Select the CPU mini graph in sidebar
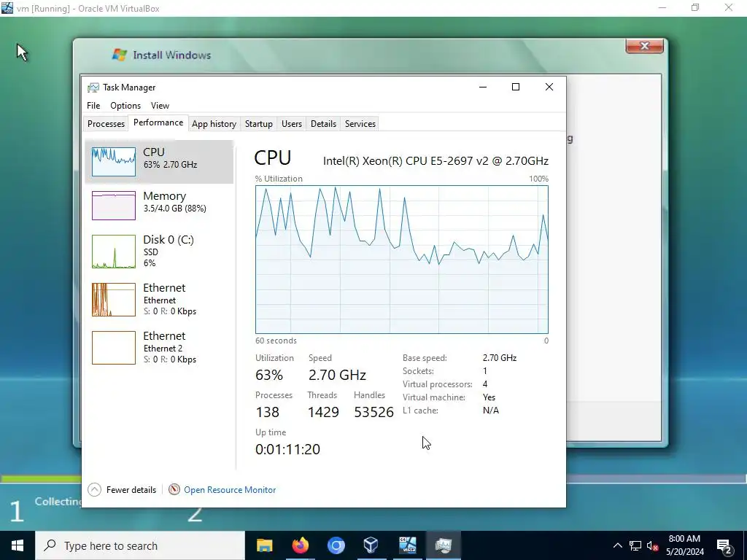 point(113,162)
